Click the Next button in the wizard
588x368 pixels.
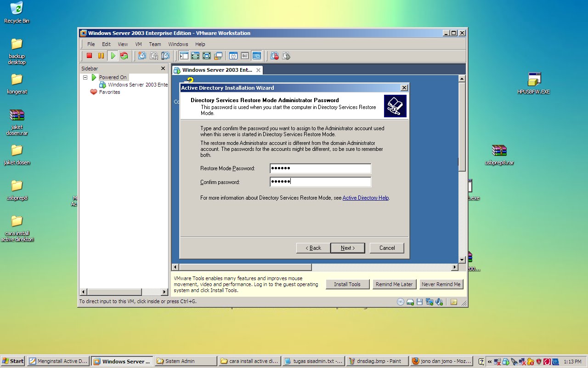click(x=348, y=248)
